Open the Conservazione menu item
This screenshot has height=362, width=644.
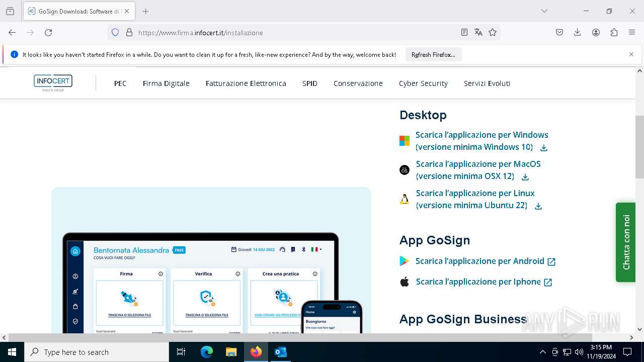click(x=358, y=83)
